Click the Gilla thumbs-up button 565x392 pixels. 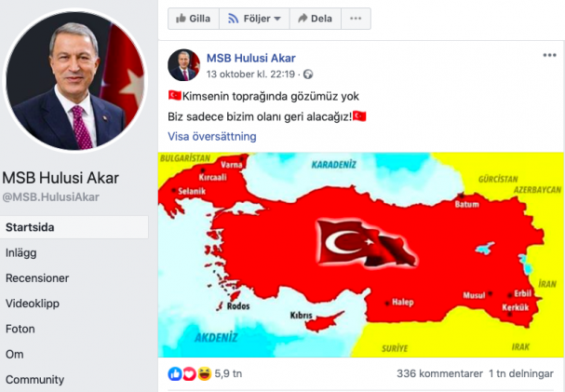coord(194,19)
